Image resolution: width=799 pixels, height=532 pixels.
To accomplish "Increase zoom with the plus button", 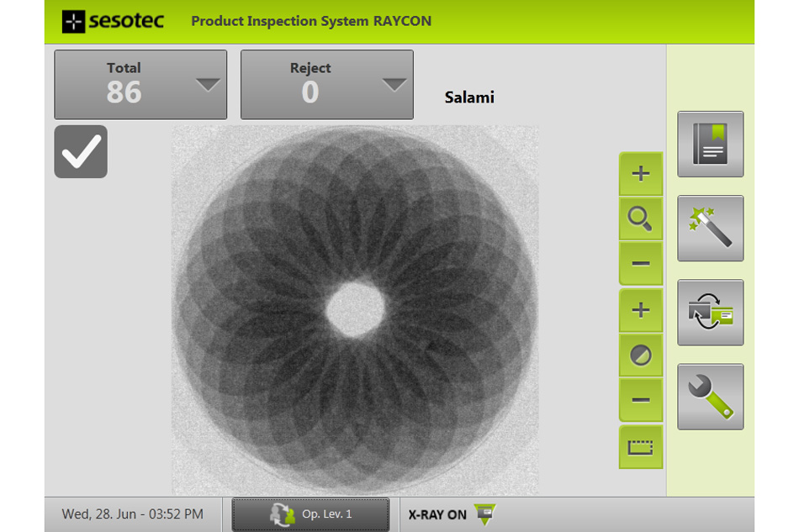I will (640, 173).
